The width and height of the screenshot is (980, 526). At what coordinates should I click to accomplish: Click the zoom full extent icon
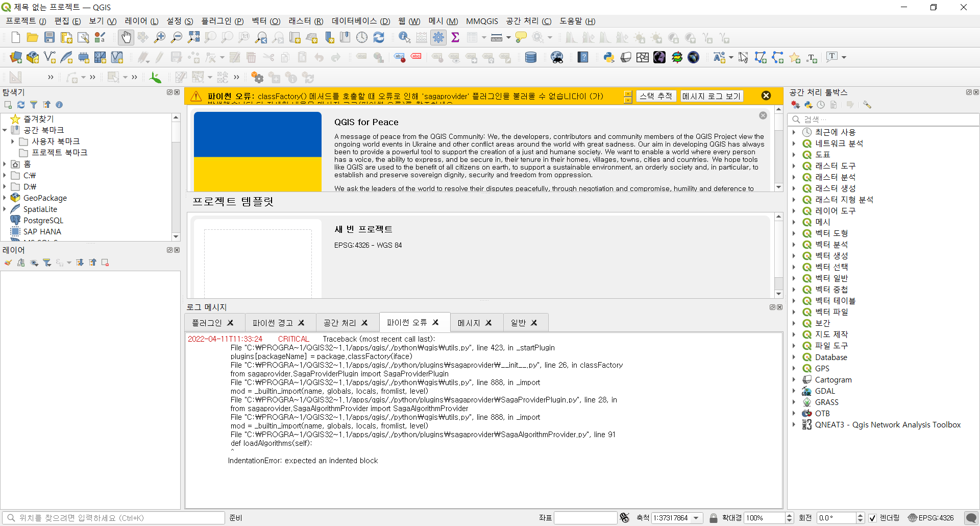point(193,37)
